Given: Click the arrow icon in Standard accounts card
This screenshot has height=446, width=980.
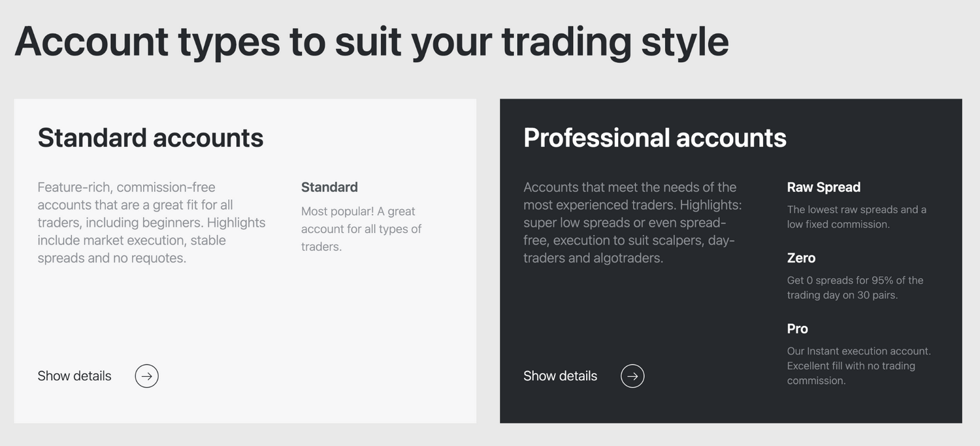Looking at the screenshot, I should coord(147,376).
